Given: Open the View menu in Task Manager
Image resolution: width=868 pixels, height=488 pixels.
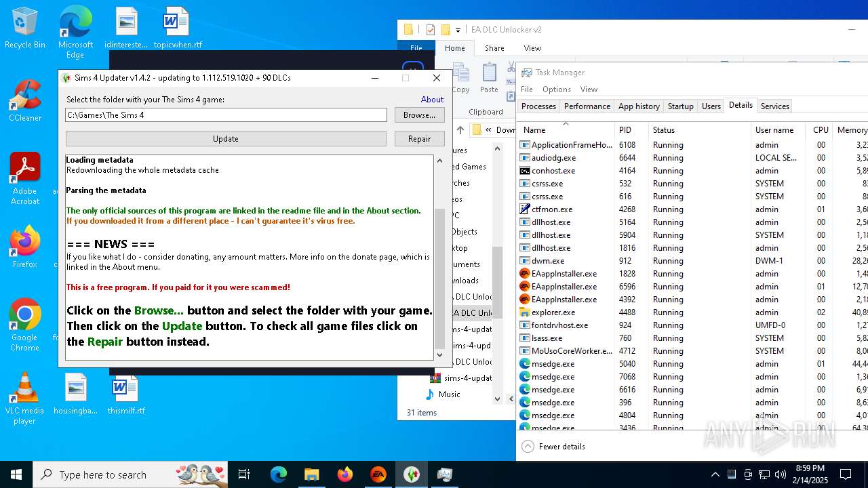Looking at the screenshot, I should [x=589, y=89].
